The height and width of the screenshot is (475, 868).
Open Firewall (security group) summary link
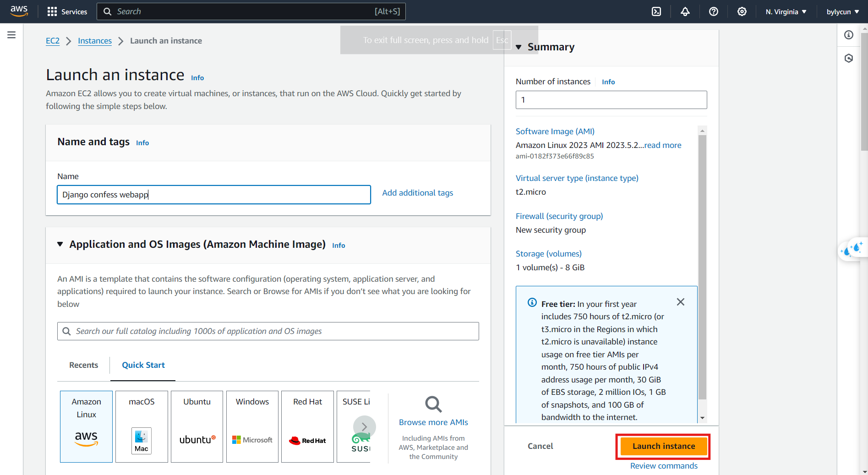[x=559, y=216]
